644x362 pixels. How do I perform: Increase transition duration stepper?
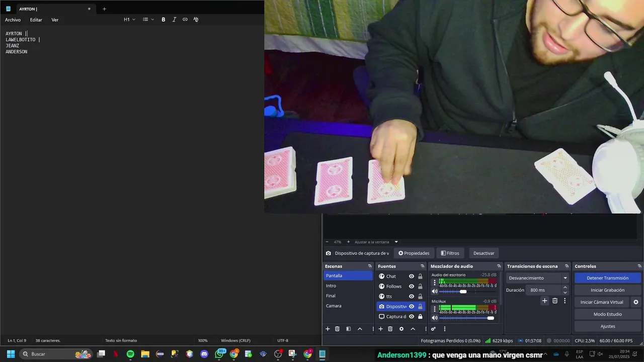click(x=565, y=288)
